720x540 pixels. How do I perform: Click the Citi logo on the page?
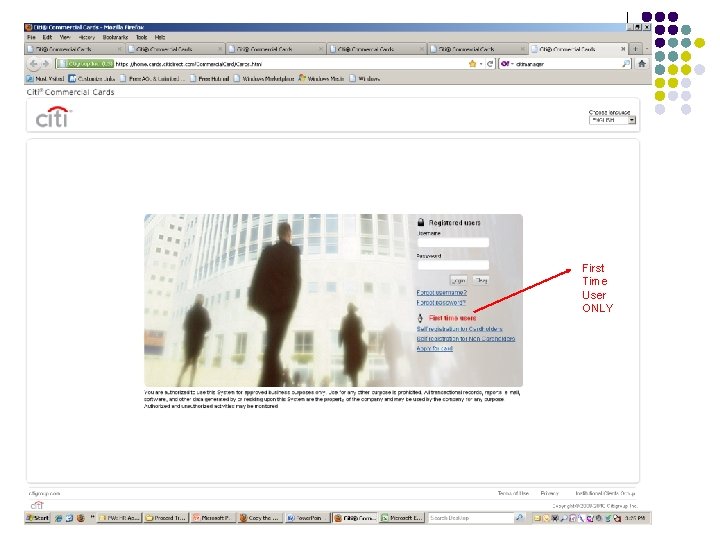[53, 117]
